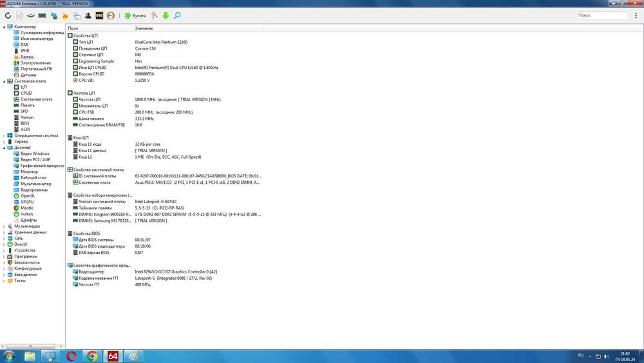Select Имя компьютера tree item
The height and width of the screenshot is (363, 644).
tap(37, 39)
